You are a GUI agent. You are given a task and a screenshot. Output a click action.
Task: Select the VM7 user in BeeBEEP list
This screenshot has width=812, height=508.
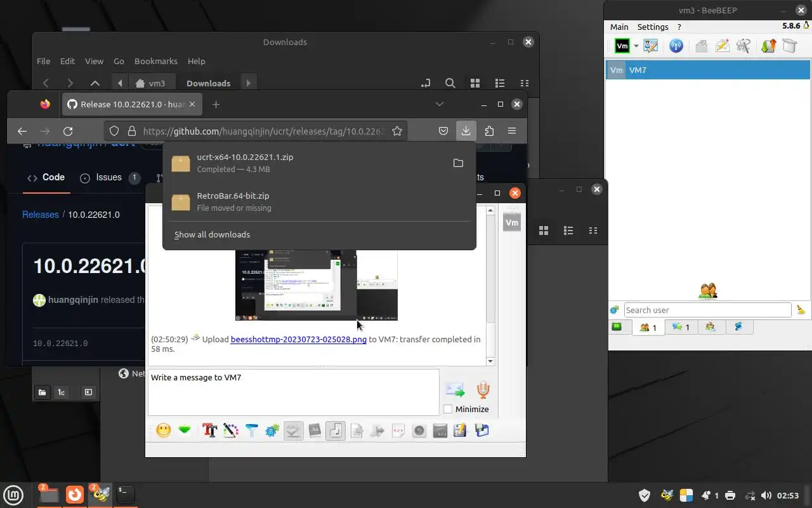tap(708, 70)
